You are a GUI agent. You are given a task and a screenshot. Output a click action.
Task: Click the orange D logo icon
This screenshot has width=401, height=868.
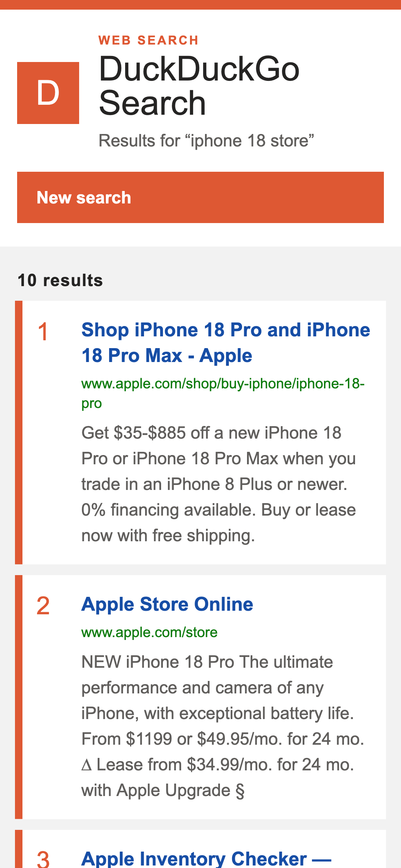pyautogui.click(x=48, y=93)
